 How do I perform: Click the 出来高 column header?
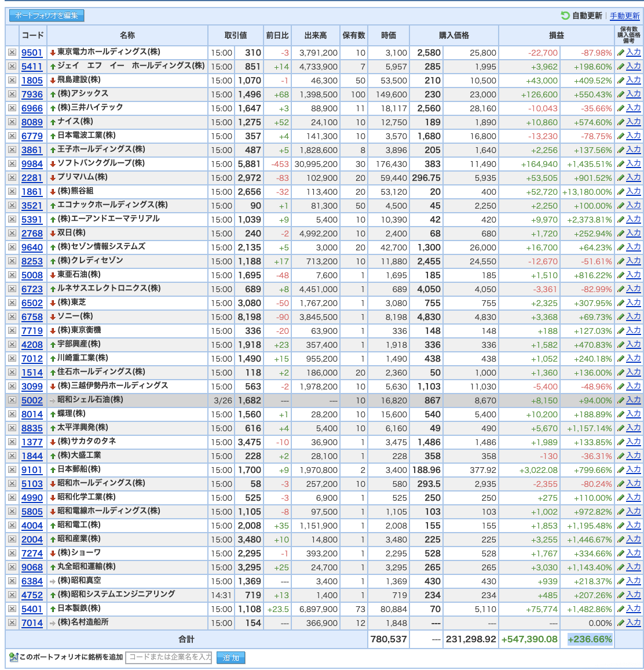tap(315, 35)
